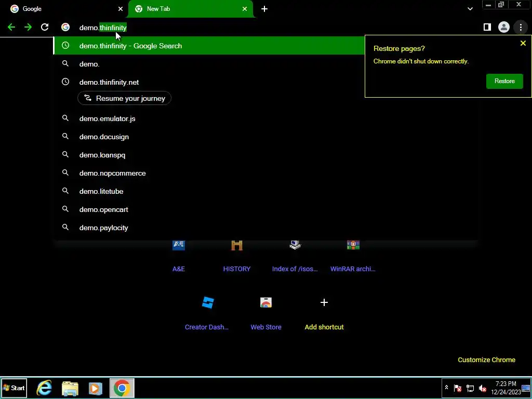The image size is (532, 399).
Task: Click the clock icon beside demo.thinfinity.net
Action: [x=65, y=82]
